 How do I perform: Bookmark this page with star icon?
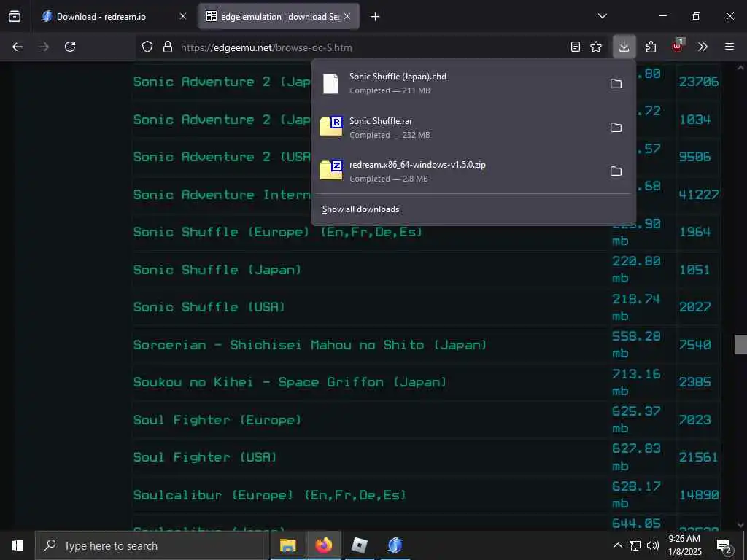[x=596, y=47]
